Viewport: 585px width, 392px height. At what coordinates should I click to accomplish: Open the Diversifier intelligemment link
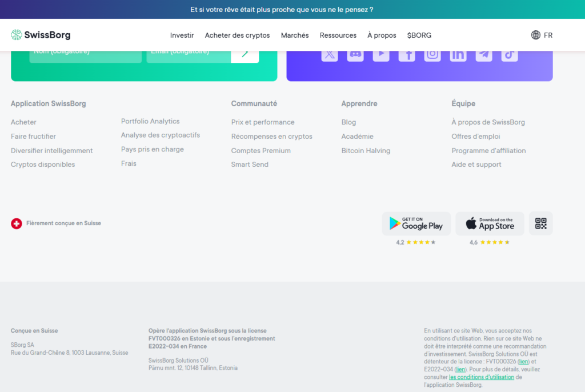coord(52,150)
